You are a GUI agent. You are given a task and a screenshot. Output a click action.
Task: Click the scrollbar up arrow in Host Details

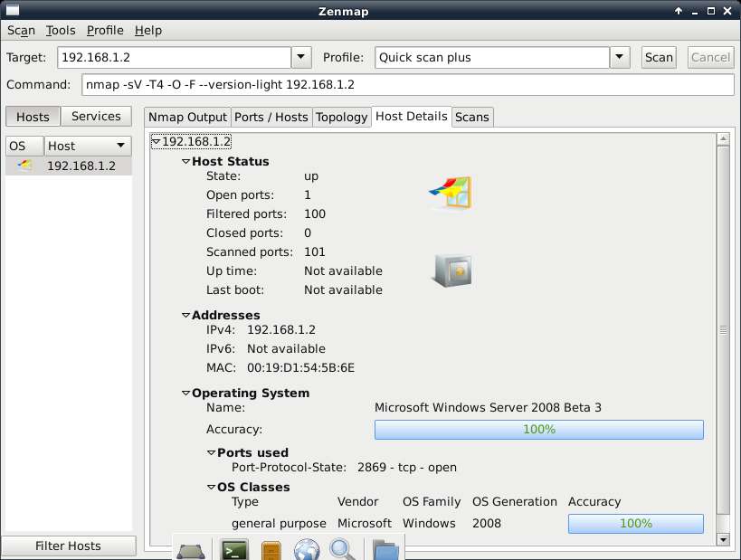click(x=723, y=139)
